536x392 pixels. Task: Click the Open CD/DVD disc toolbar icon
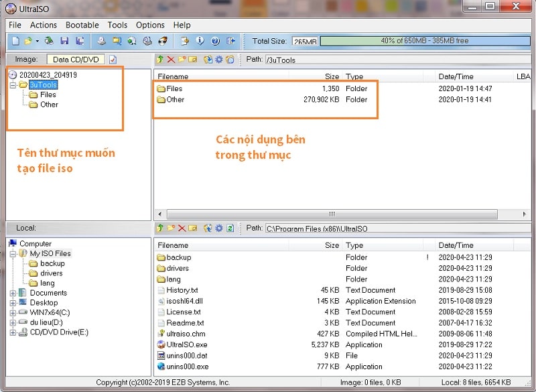49,41
